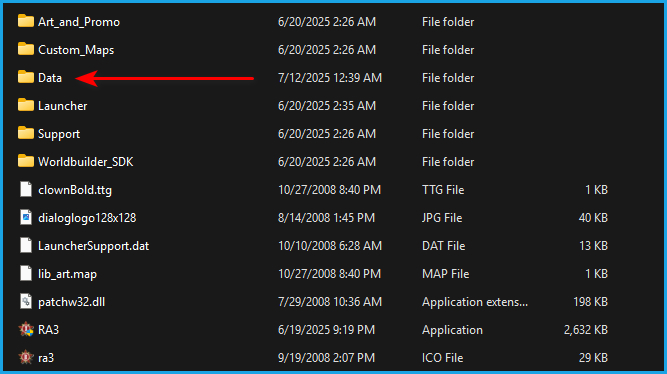Select the ra3 ICO file icon
Image resolution: width=667 pixels, height=374 pixels.
click(x=26, y=357)
